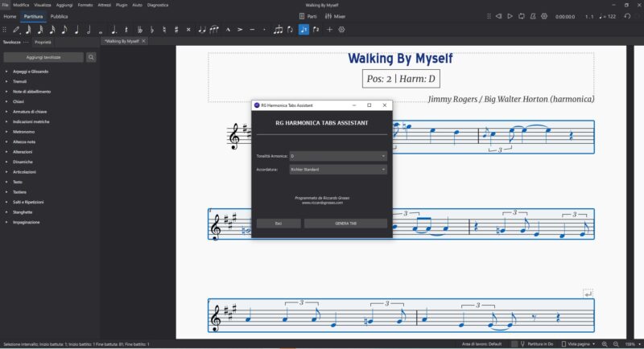The width and height of the screenshot is (644, 349).
Task: Select the 64th note duration
Action: click(28, 30)
